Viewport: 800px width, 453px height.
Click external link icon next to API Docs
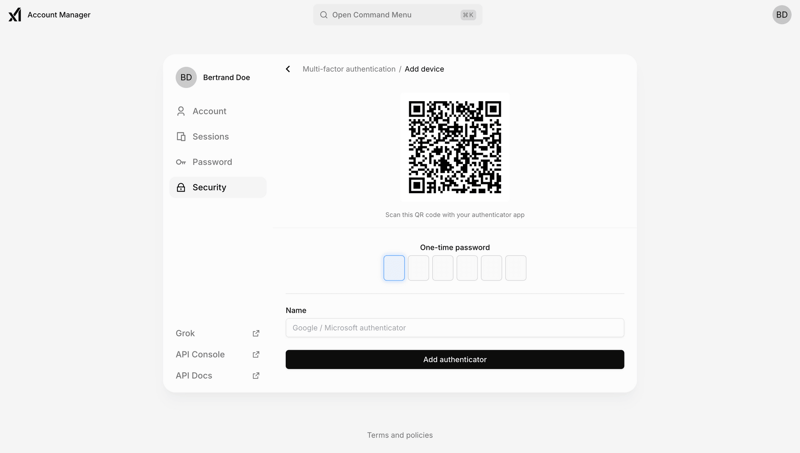point(256,375)
